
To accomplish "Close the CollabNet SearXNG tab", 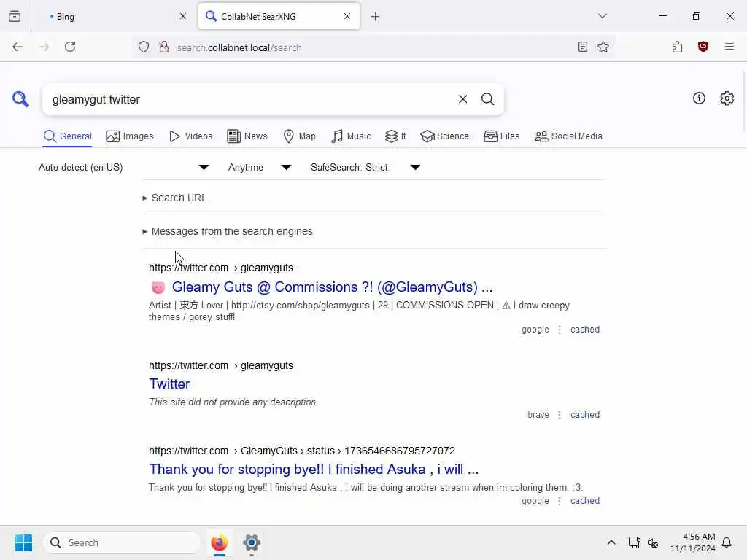I will coord(347,16).
